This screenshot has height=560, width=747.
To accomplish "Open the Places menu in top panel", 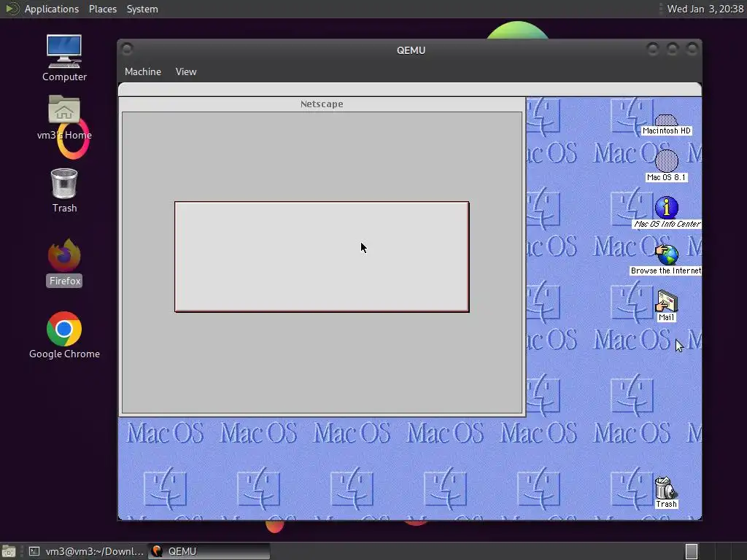I will coord(102,9).
